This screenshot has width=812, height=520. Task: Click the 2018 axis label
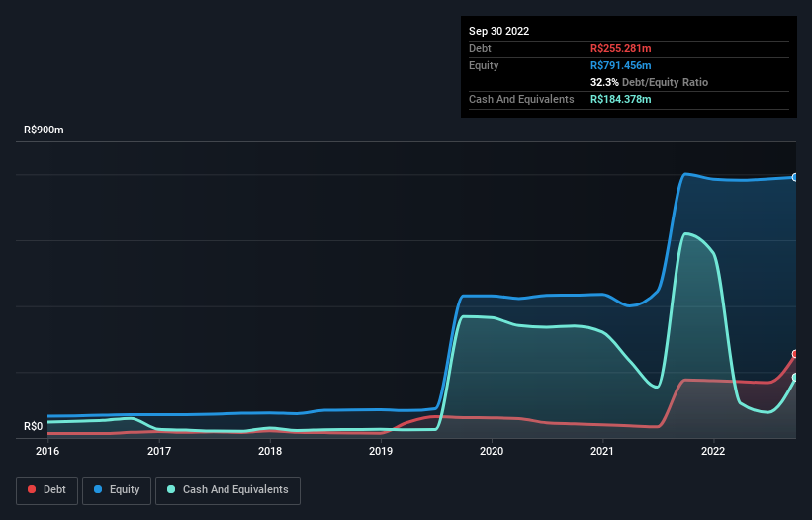tap(270, 451)
